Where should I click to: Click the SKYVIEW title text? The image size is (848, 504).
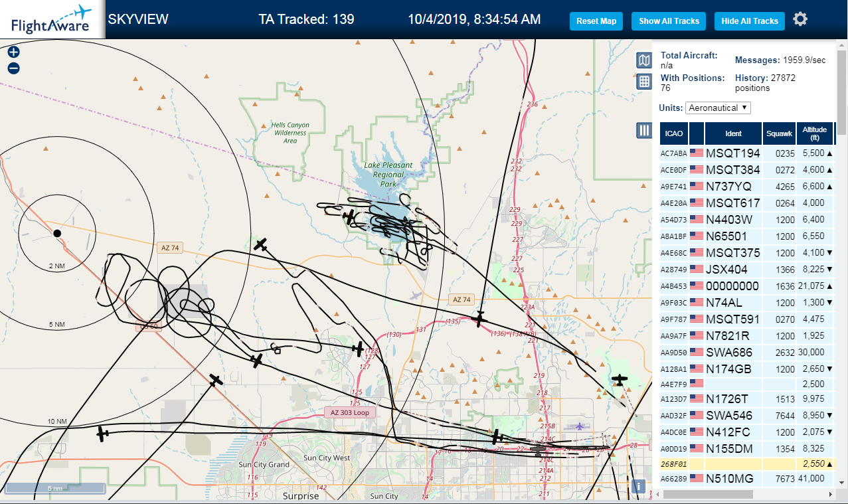(x=138, y=19)
